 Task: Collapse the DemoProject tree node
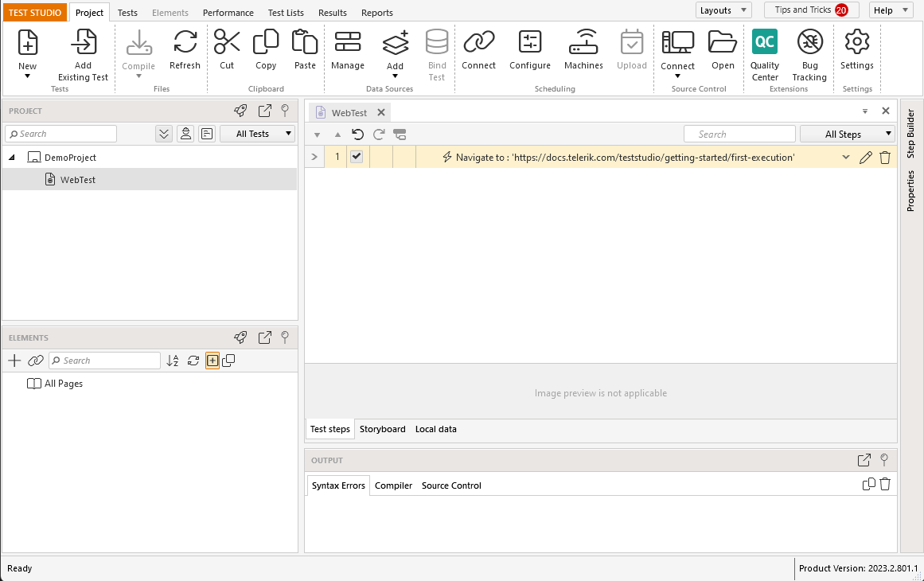(x=12, y=158)
